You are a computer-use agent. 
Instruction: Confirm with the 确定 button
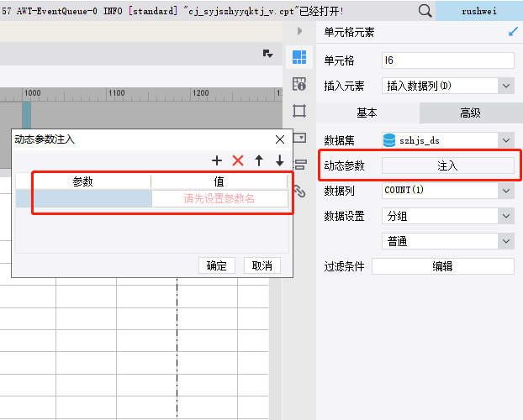[217, 265]
